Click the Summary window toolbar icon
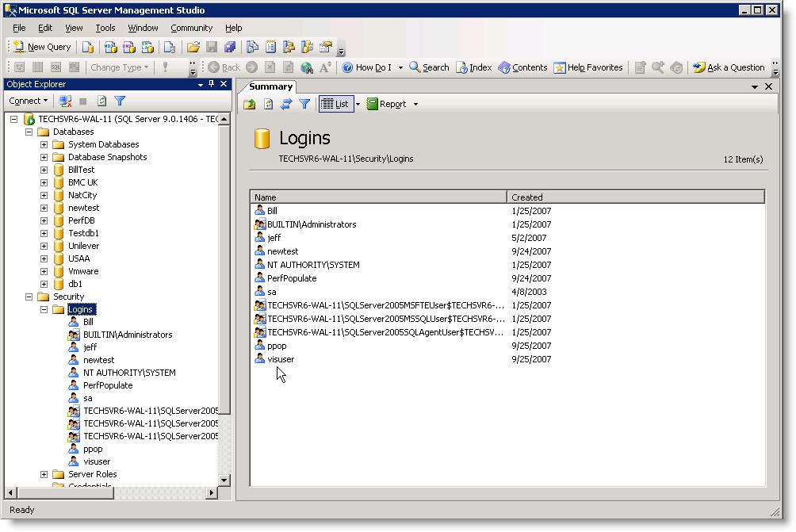 click(x=270, y=48)
